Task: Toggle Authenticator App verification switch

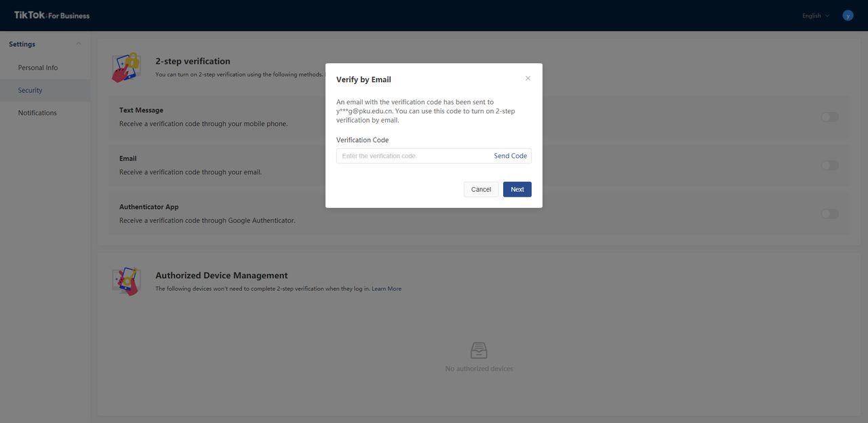Action: pos(829,214)
